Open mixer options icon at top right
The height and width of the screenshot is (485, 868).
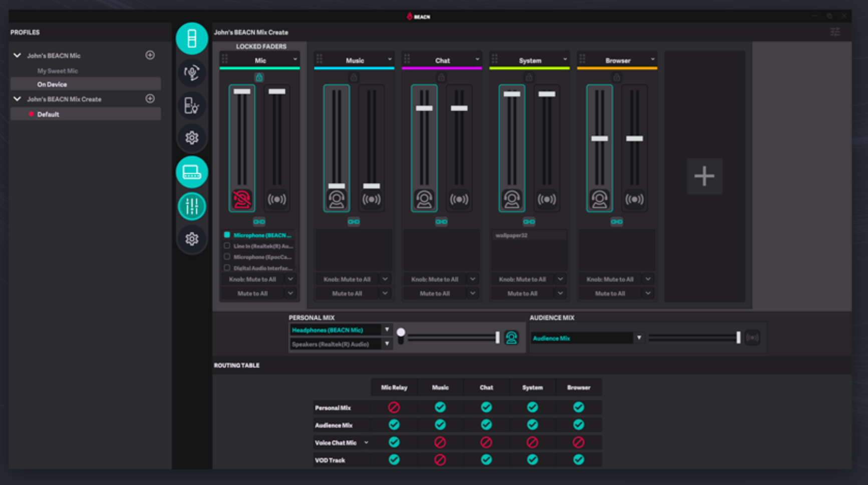(835, 32)
